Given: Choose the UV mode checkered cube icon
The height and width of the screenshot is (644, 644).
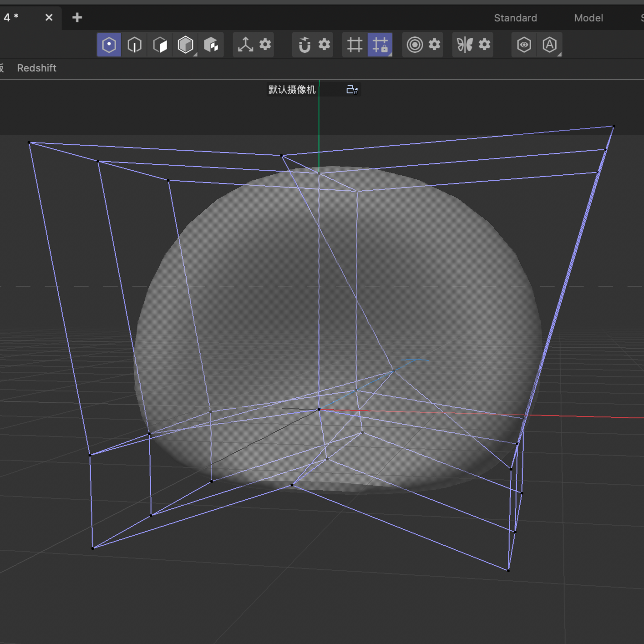Looking at the screenshot, I should tap(211, 45).
